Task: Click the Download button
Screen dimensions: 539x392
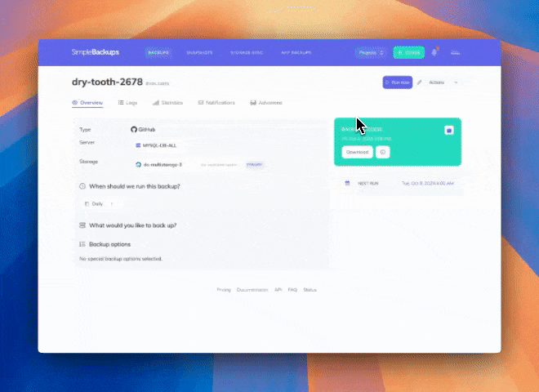Action: pyautogui.click(x=357, y=152)
